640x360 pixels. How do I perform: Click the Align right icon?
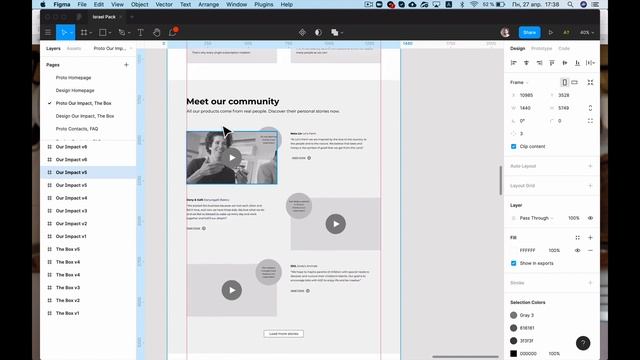539,63
